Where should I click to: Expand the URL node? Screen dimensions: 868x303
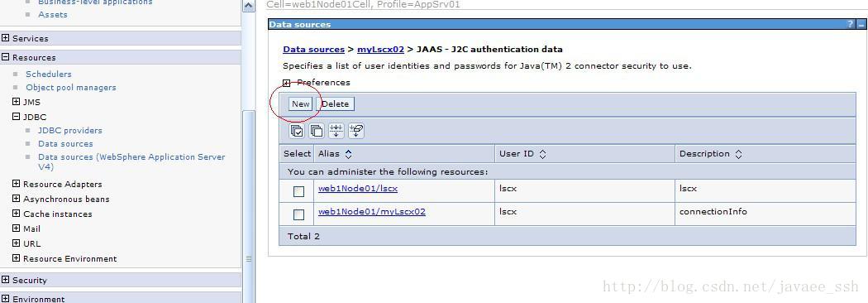point(16,243)
